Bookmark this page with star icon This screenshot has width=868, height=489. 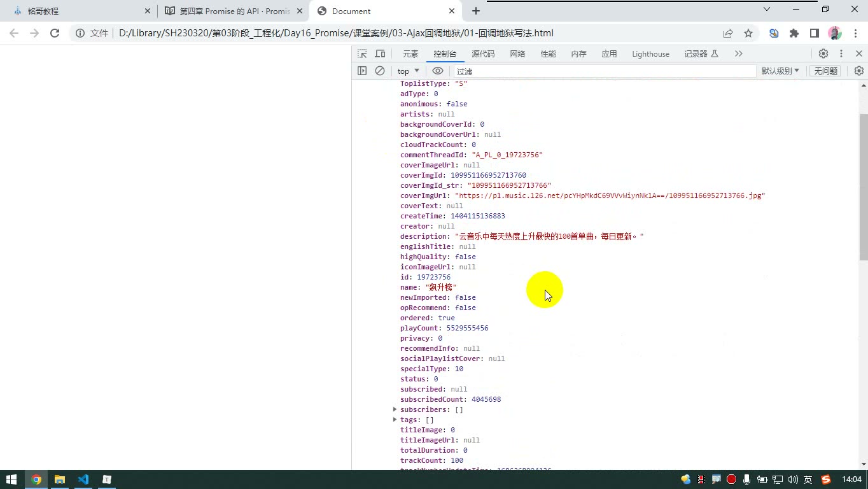(x=748, y=33)
